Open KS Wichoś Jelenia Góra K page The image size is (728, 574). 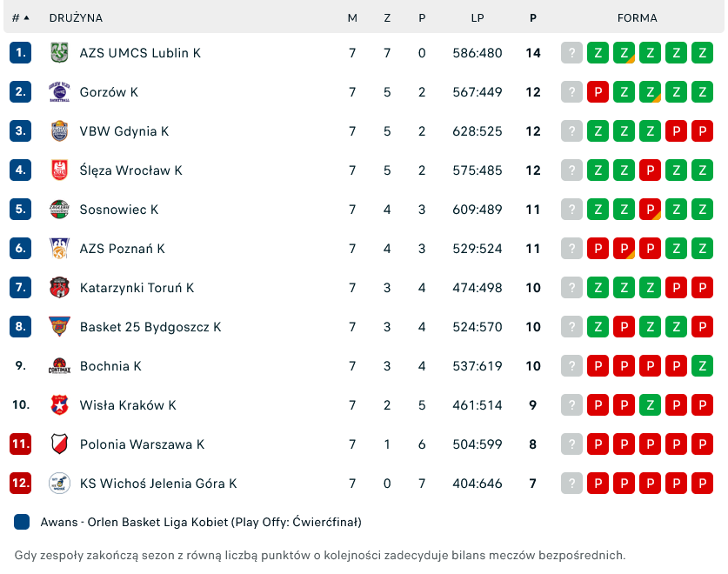[157, 484]
